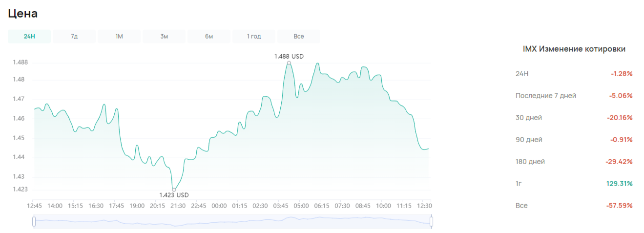Image resolution: width=644 pixels, height=233 pixels.
Task: Open the 1M chart range tab
Action: [119, 37]
